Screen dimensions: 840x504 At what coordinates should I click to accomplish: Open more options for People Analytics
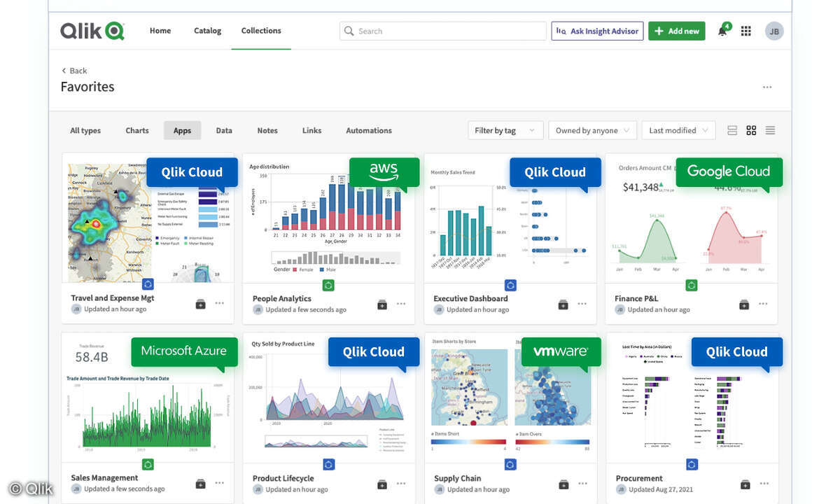[x=401, y=304]
